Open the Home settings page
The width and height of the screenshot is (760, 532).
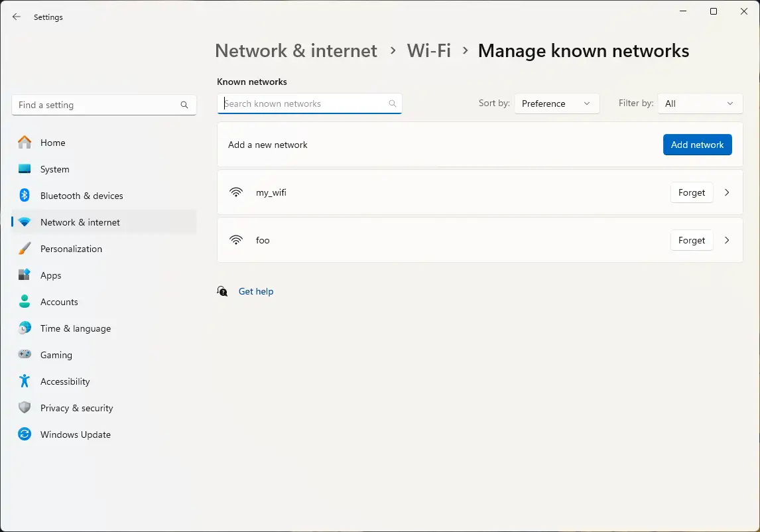coord(104,143)
